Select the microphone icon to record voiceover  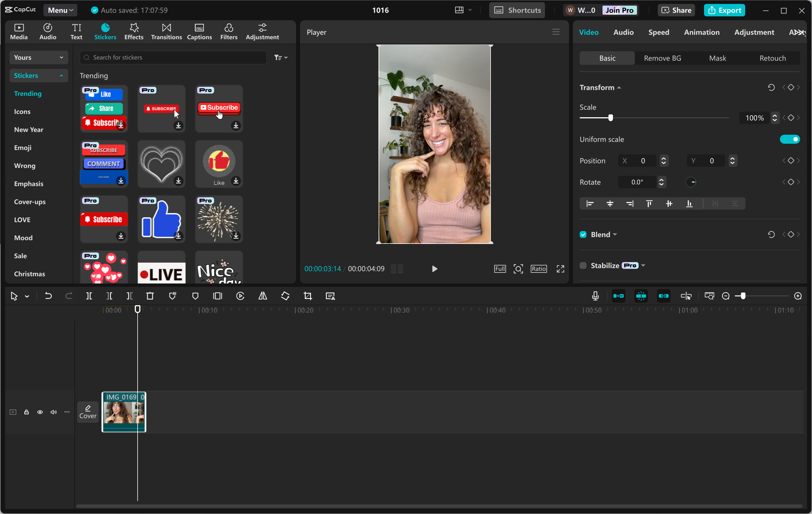[x=595, y=296]
